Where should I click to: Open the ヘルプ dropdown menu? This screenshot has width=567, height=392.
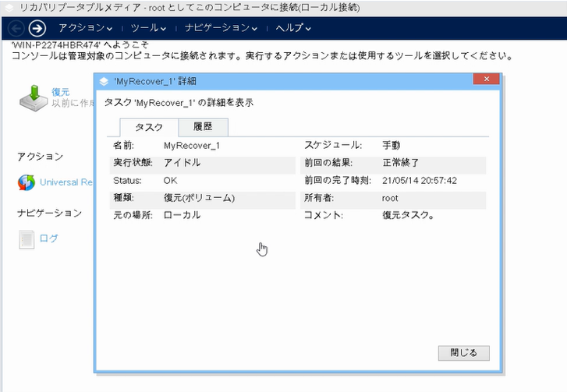tap(293, 28)
